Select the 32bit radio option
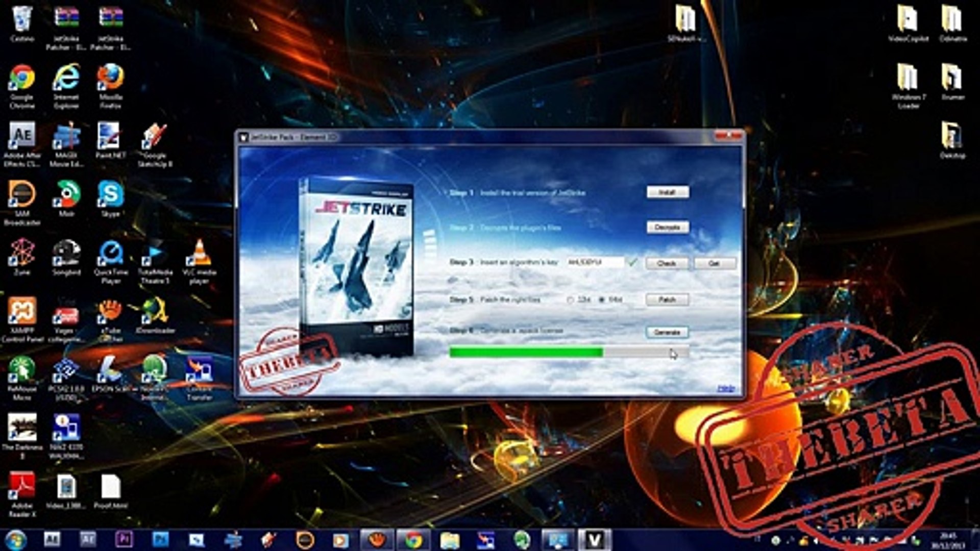 click(x=571, y=300)
